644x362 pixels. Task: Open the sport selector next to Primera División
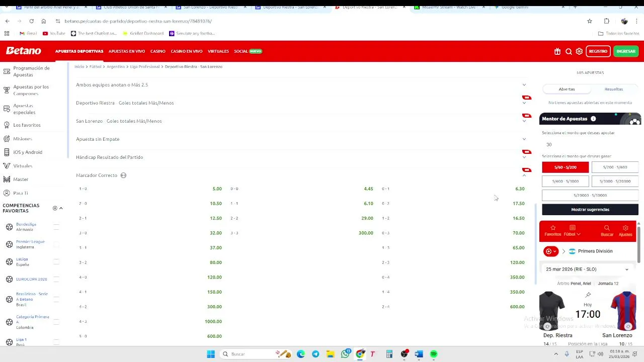point(551,251)
